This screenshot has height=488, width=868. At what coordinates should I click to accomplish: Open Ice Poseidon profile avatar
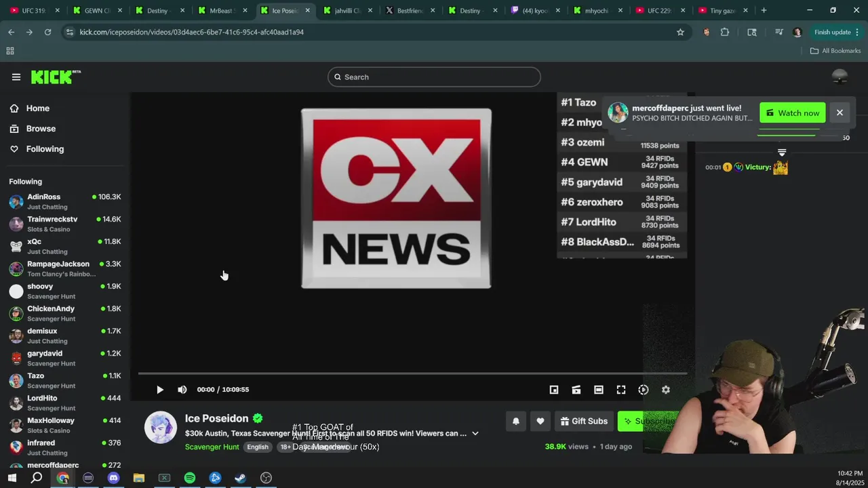pyautogui.click(x=161, y=428)
